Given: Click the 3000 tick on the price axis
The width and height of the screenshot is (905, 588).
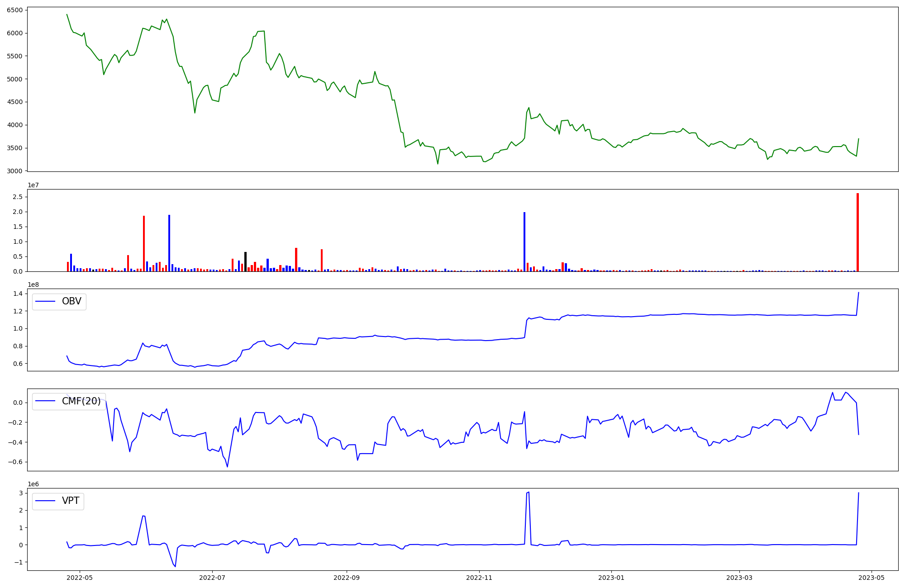Looking at the screenshot, I should pos(14,171).
